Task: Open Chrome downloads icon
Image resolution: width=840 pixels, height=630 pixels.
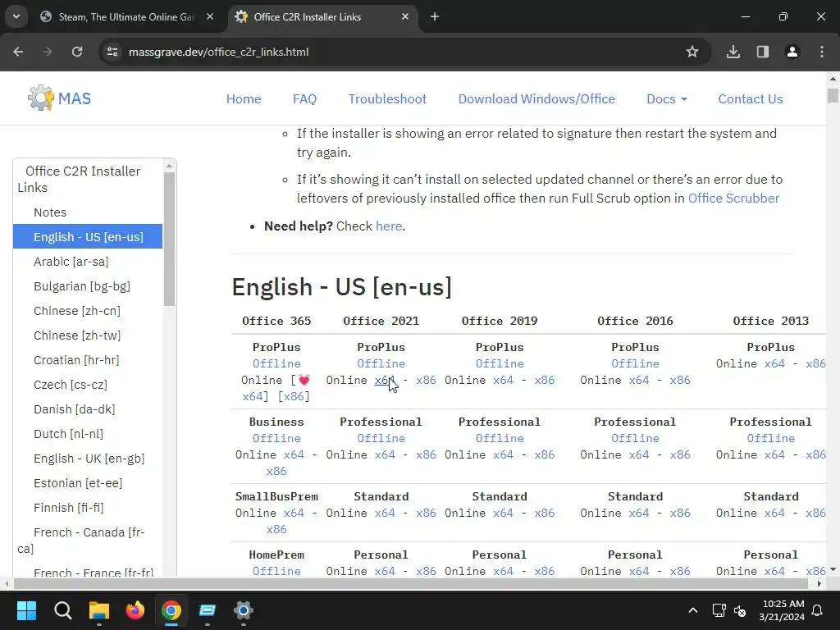Action: 733,52
